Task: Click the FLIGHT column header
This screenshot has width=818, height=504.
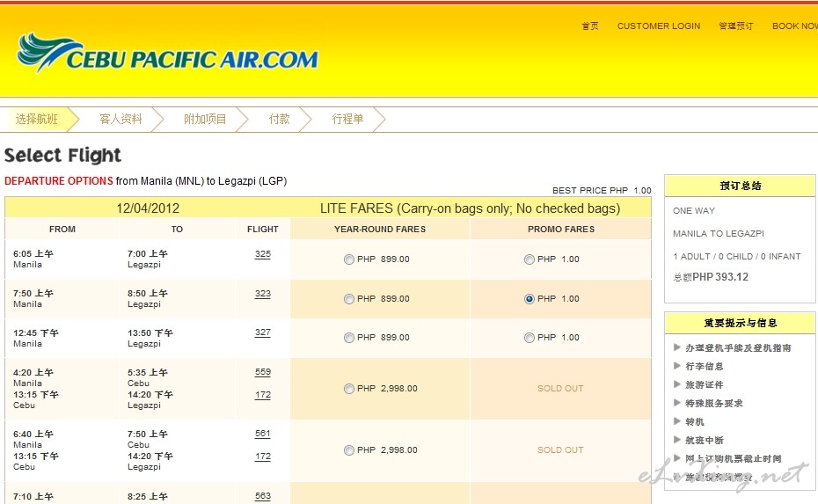Action: pyautogui.click(x=262, y=229)
